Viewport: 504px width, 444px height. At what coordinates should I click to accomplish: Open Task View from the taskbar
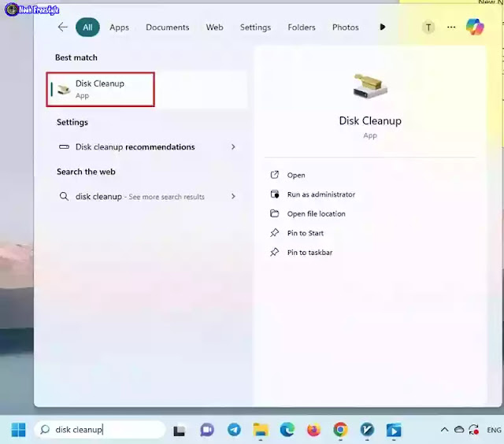tap(179, 430)
